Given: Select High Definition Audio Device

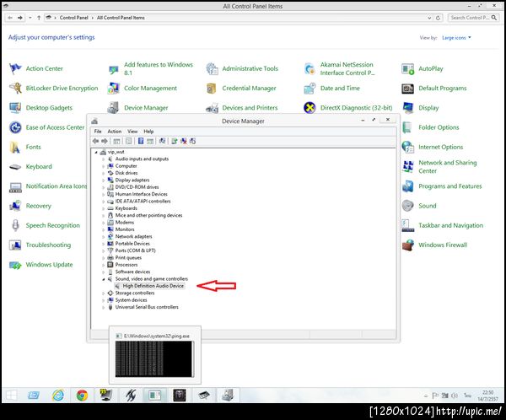Looking at the screenshot, I should pyautogui.click(x=153, y=286).
